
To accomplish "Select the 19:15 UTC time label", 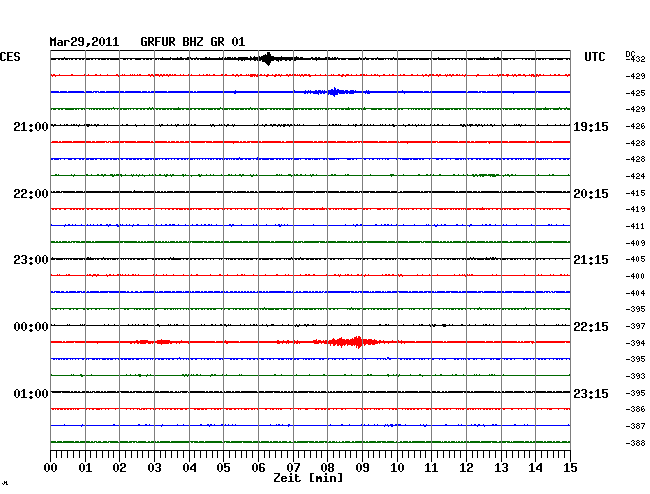I will coord(591,127).
